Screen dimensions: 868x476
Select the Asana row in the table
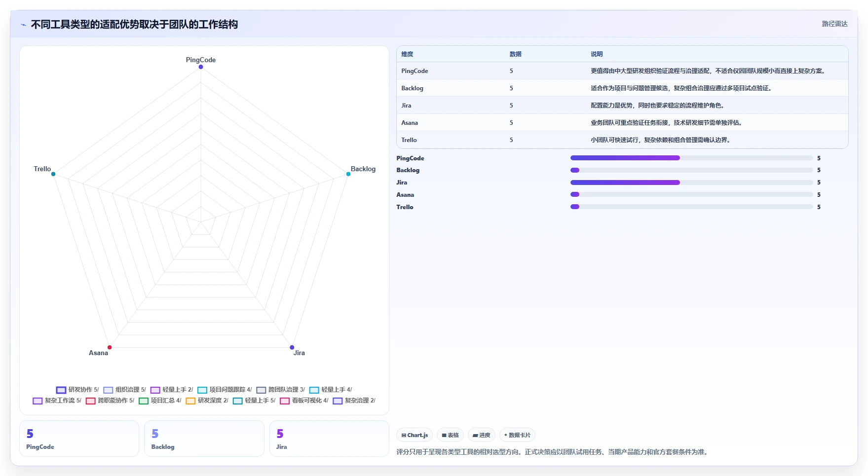coord(622,123)
